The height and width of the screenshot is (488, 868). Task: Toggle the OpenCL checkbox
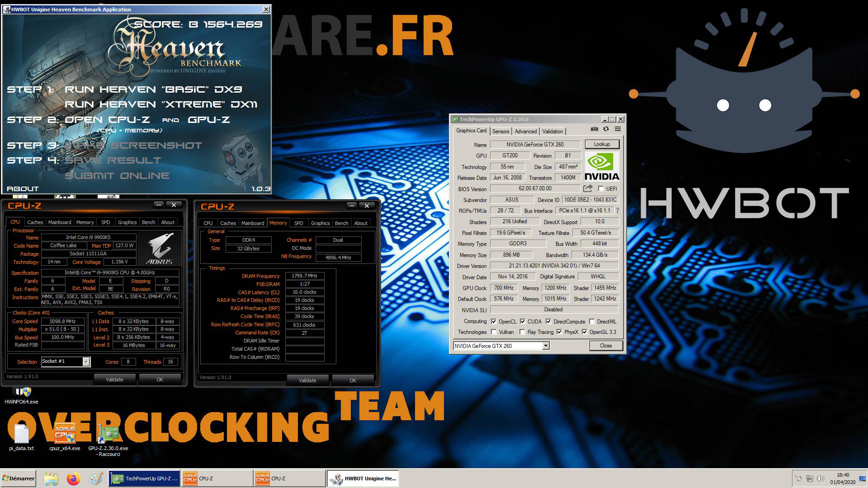pyautogui.click(x=494, y=322)
